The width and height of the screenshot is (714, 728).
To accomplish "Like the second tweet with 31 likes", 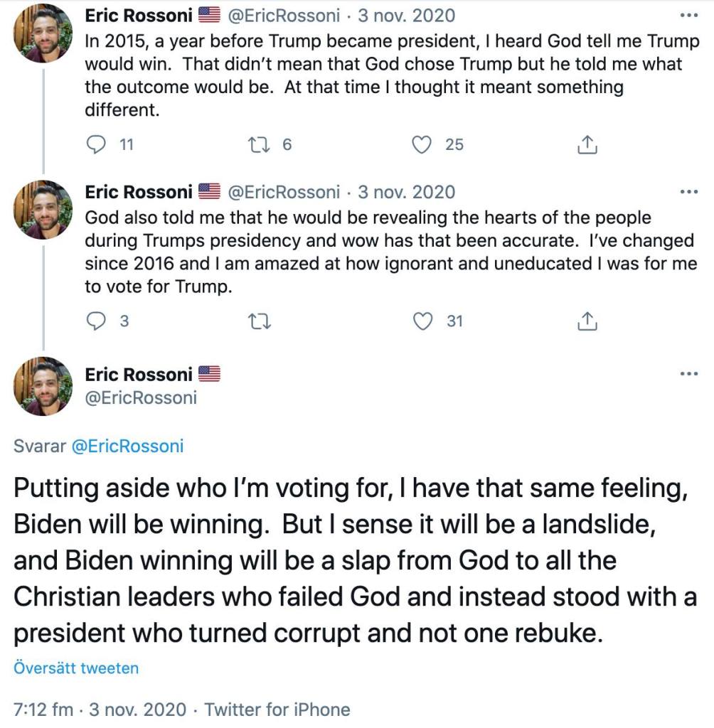I will pyautogui.click(x=422, y=321).
